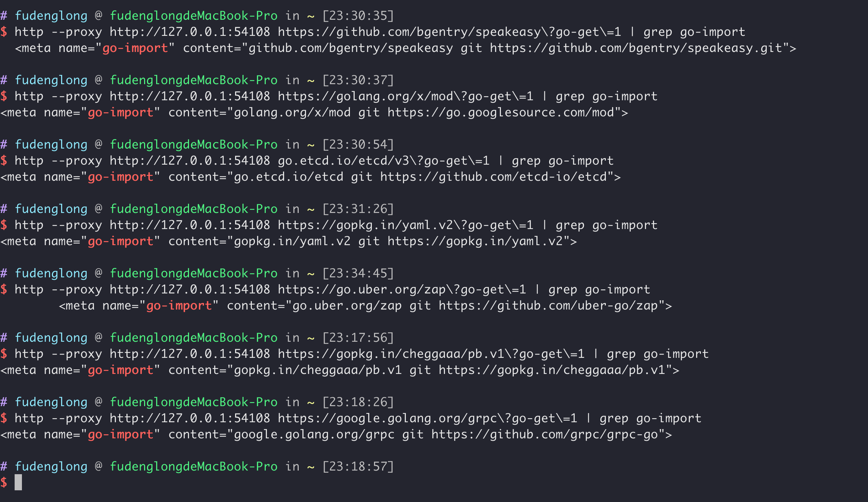Click the [23:30:35] timestamp
Viewport: 868px width, 502px height.
tap(358, 16)
